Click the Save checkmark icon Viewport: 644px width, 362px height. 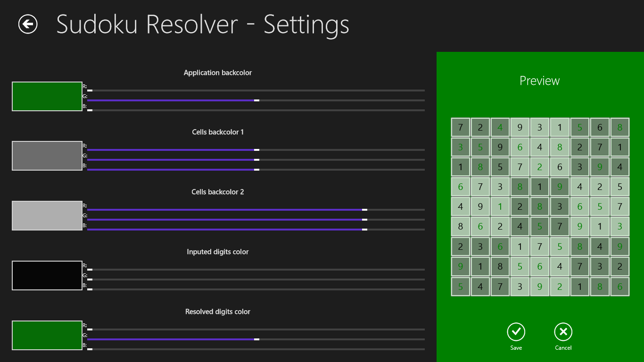pos(516,332)
